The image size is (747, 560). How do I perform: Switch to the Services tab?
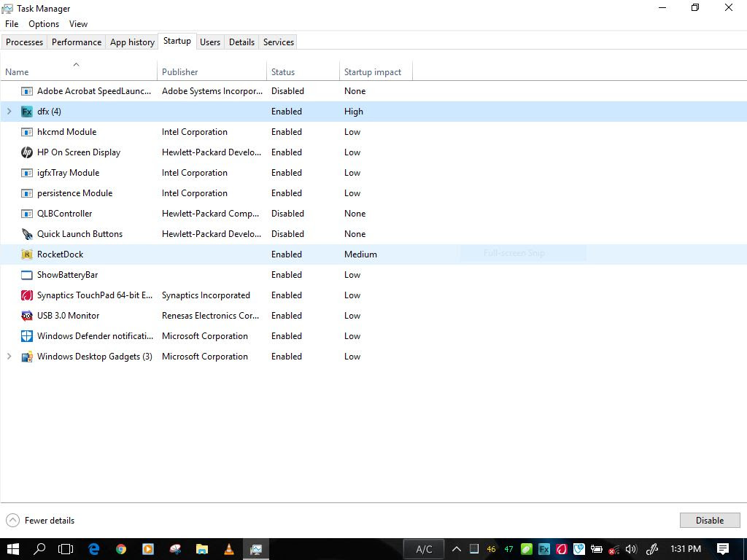279,42
